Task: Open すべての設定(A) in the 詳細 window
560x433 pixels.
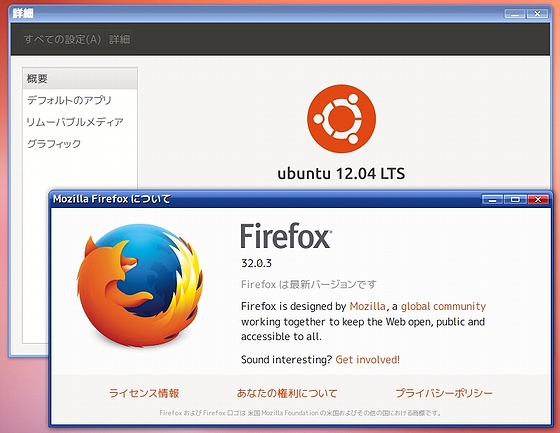Action: [x=62, y=39]
